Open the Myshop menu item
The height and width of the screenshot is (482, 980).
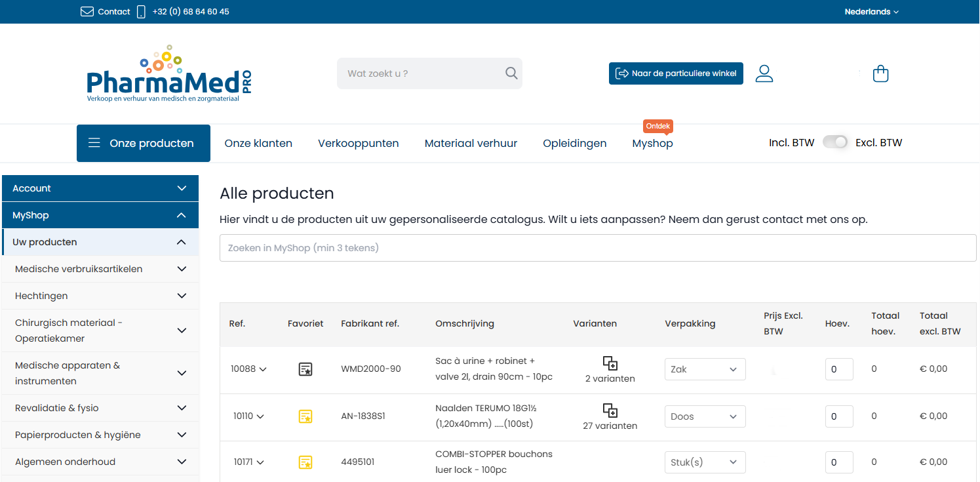coord(652,143)
